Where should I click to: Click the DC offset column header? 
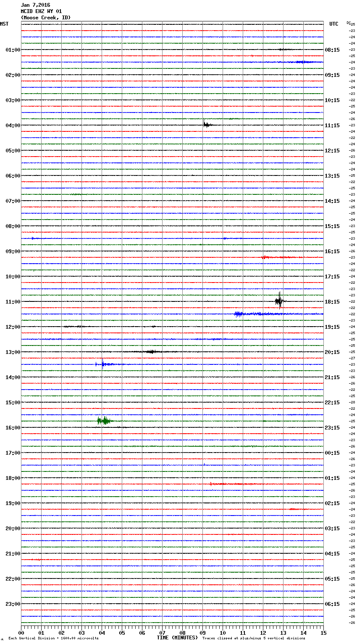click(x=349, y=23)
